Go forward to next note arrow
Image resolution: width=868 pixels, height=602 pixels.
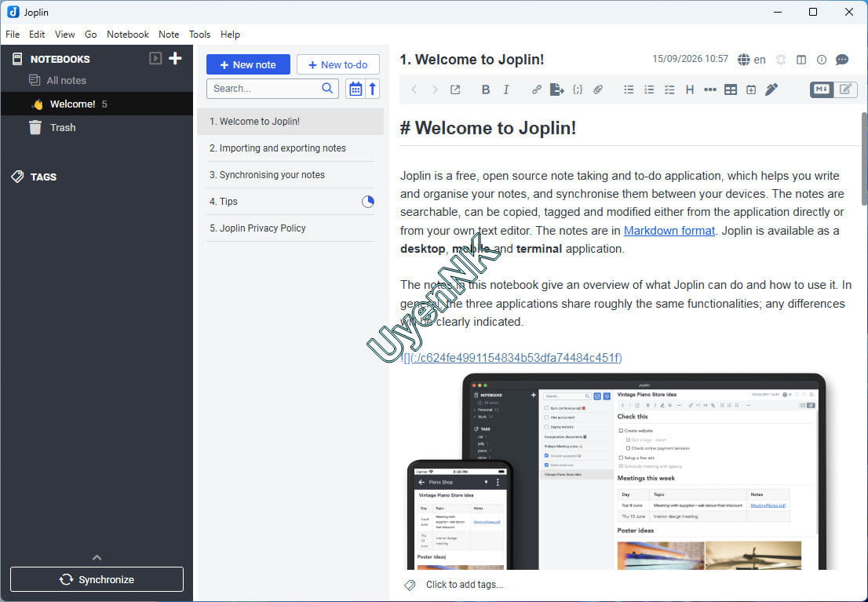coord(435,89)
